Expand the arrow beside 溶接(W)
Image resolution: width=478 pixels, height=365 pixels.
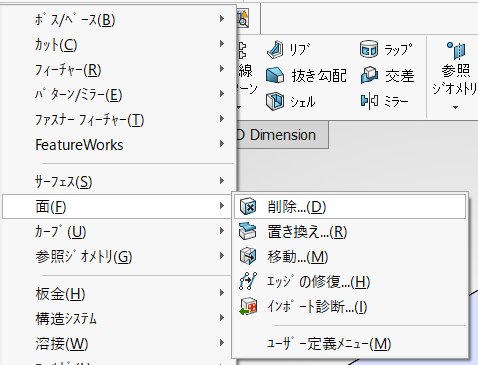tap(222, 343)
